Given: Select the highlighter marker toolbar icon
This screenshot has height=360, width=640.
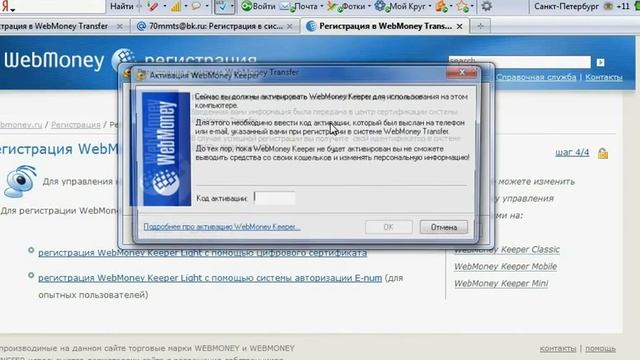Looking at the screenshot, I should [x=154, y=7].
